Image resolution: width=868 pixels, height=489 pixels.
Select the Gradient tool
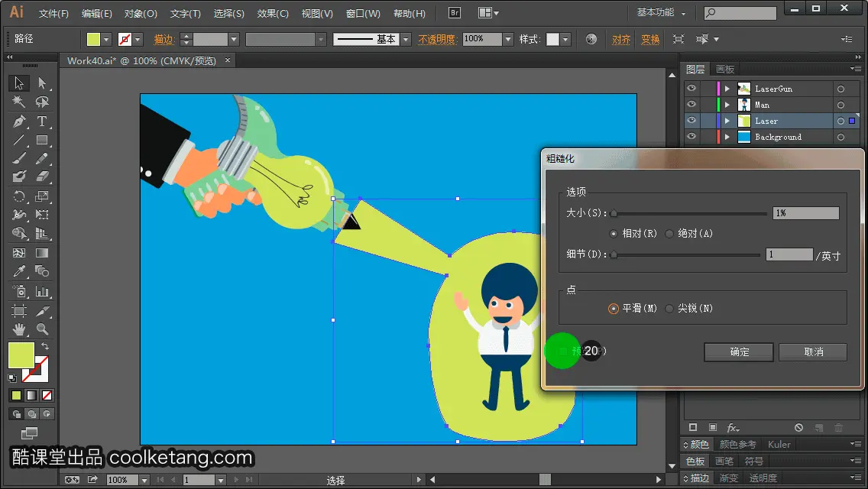click(42, 253)
